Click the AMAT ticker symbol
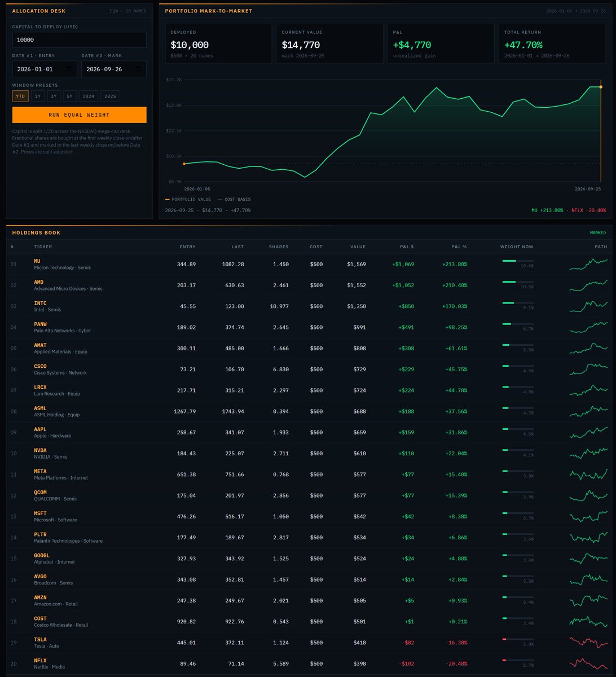 [40, 345]
